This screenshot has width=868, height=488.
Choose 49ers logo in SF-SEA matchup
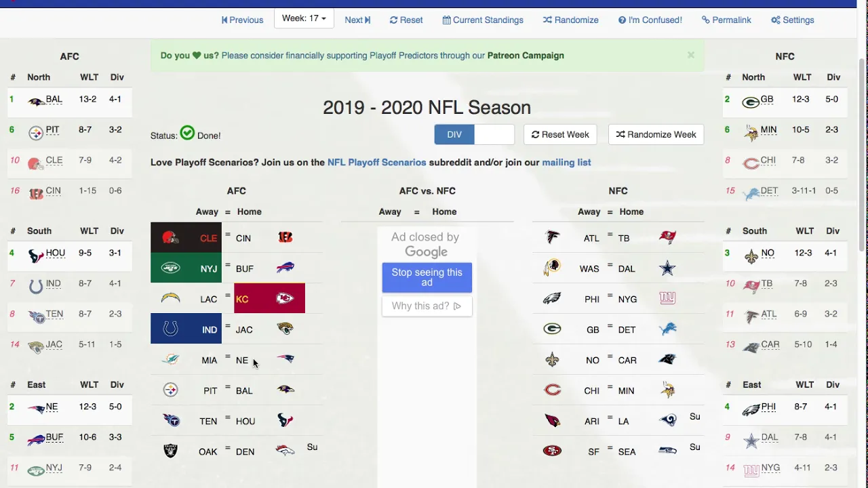(553, 451)
